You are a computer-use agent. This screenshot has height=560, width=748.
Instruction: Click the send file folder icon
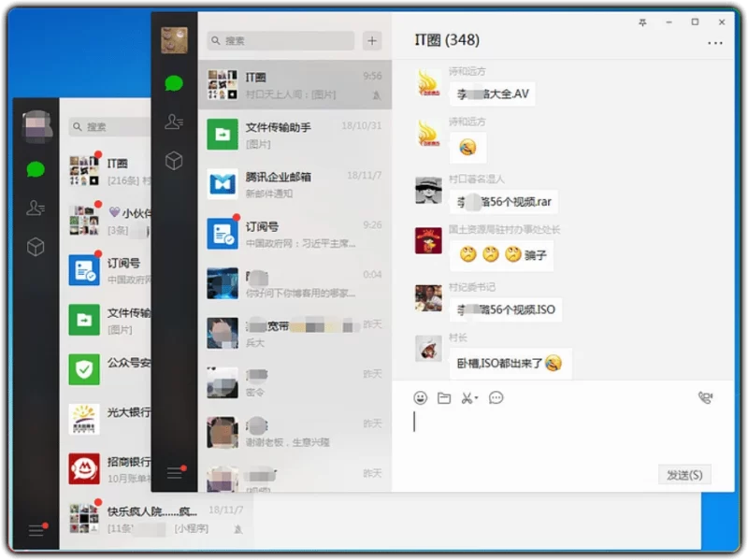point(445,398)
